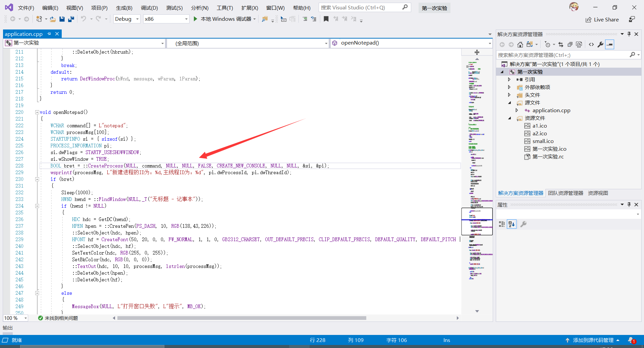Click the New Project toolbar icon

39,19
